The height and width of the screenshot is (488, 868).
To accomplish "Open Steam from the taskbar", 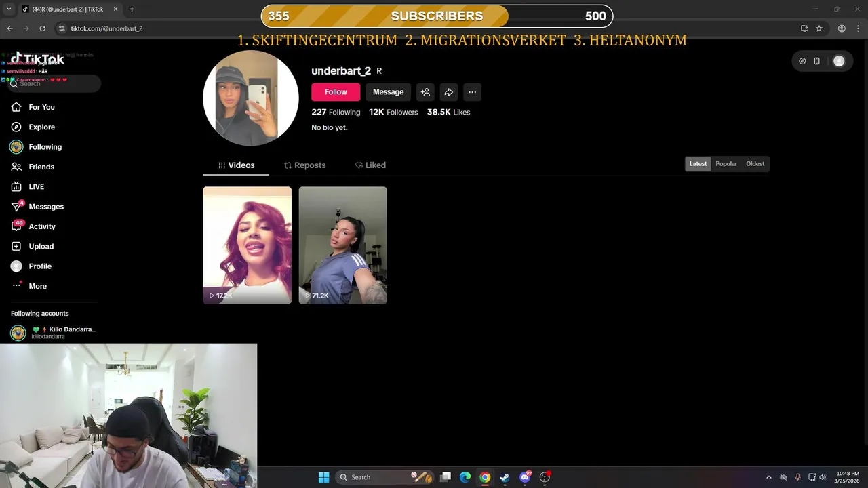I will 505,477.
